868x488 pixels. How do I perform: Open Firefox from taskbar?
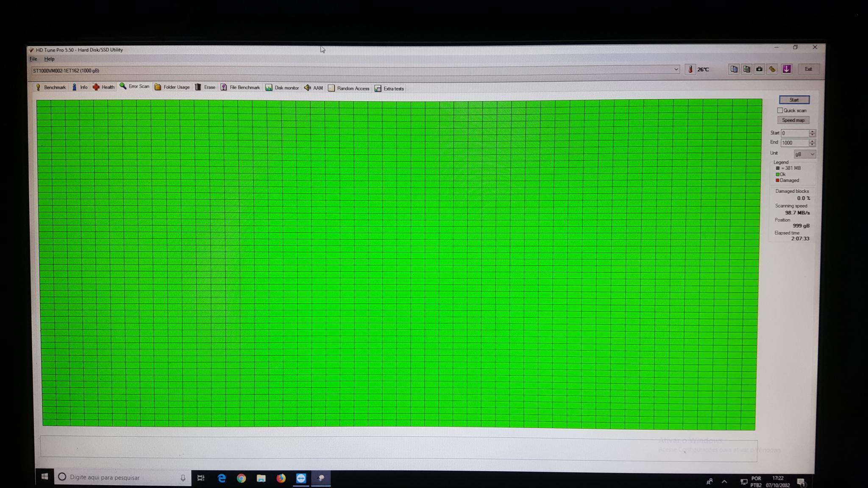281,478
